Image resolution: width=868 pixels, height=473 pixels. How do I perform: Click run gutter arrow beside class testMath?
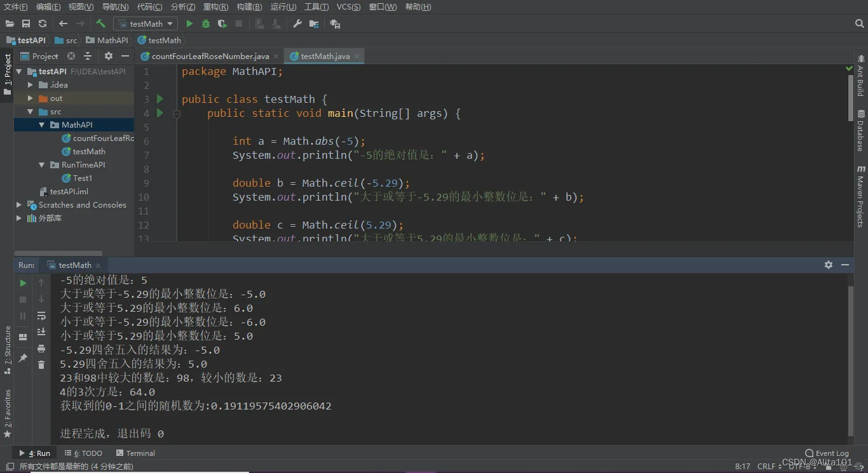pos(160,99)
